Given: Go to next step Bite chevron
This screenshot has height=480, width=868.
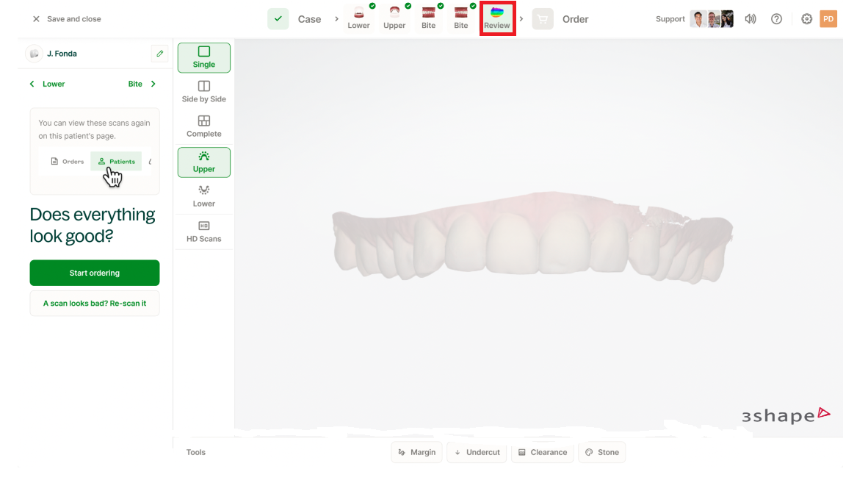Looking at the screenshot, I should (x=153, y=84).
